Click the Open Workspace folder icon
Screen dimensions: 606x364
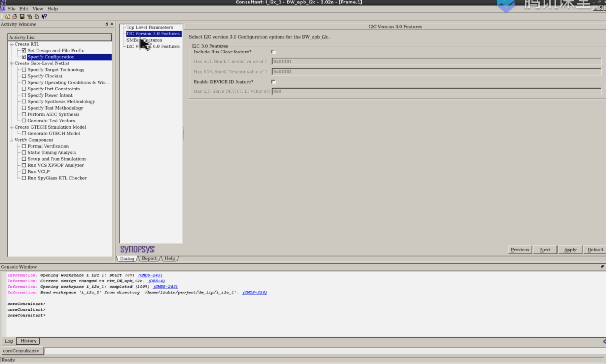click(x=15, y=16)
